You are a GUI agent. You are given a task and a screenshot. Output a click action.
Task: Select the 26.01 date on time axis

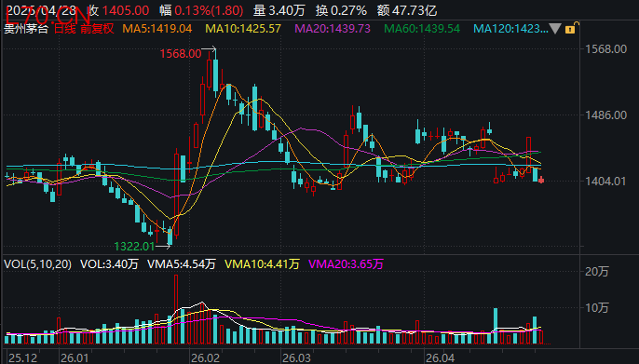point(75,357)
